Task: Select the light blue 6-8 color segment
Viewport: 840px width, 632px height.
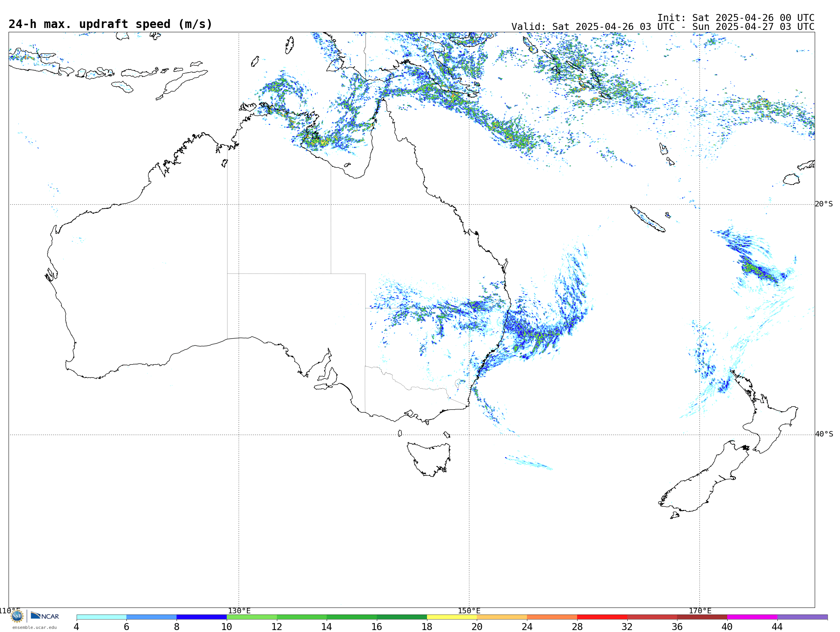Action: point(152,617)
